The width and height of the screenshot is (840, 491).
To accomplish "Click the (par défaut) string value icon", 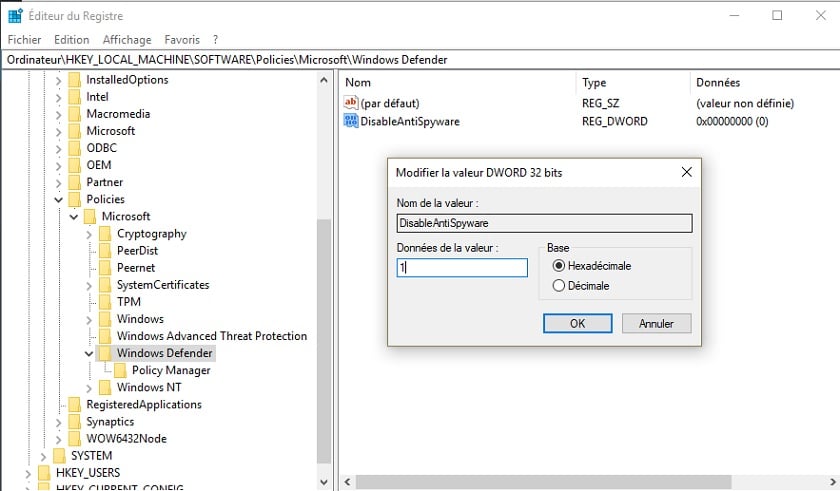I will [x=351, y=102].
